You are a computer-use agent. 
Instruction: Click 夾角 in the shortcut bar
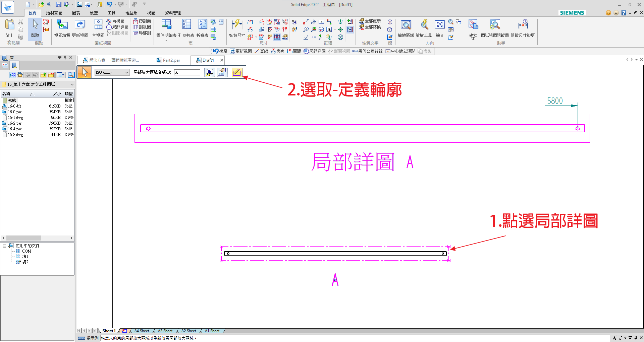click(x=278, y=51)
